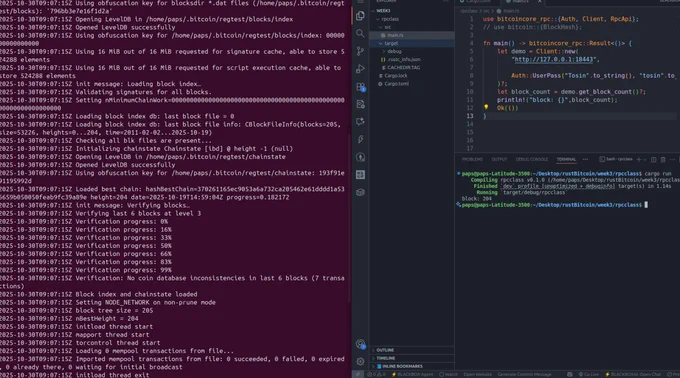Click the chat-bubble icon in the activity bar
The width and height of the screenshot is (680, 378).
point(360,122)
